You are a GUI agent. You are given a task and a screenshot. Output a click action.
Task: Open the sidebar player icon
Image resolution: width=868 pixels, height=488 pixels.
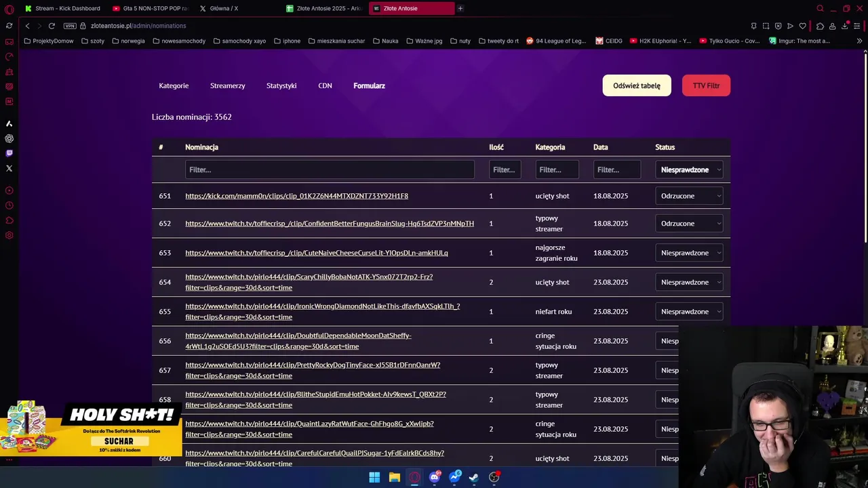(x=9, y=190)
